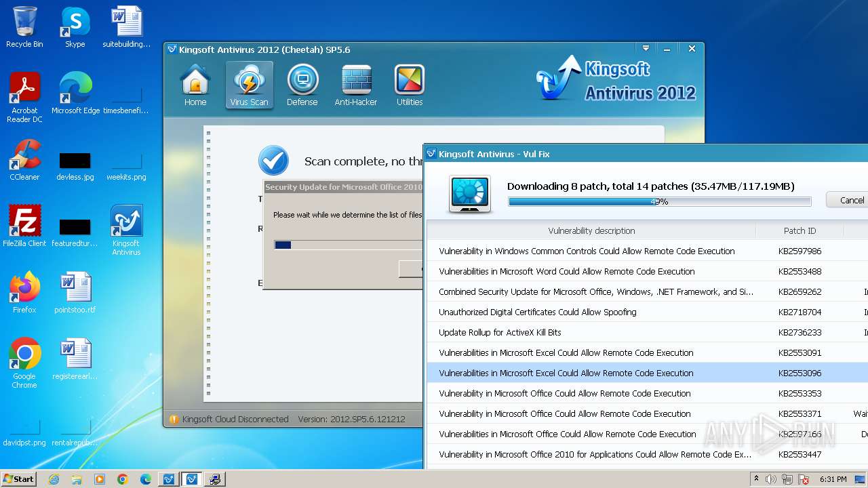The height and width of the screenshot is (488, 868).
Task: Select the Excel vulnerability row KB2553091
Action: (x=647, y=352)
